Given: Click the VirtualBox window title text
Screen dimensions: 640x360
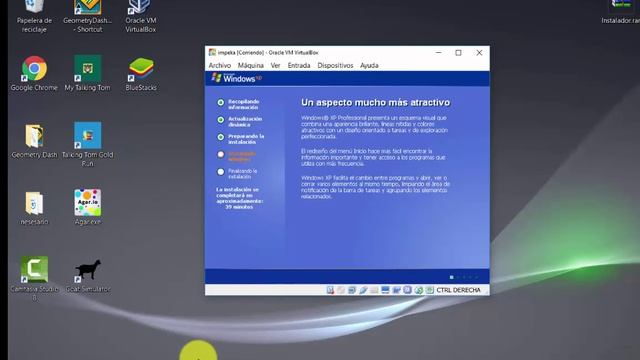Looking at the screenshot, I should (x=268, y=53).
